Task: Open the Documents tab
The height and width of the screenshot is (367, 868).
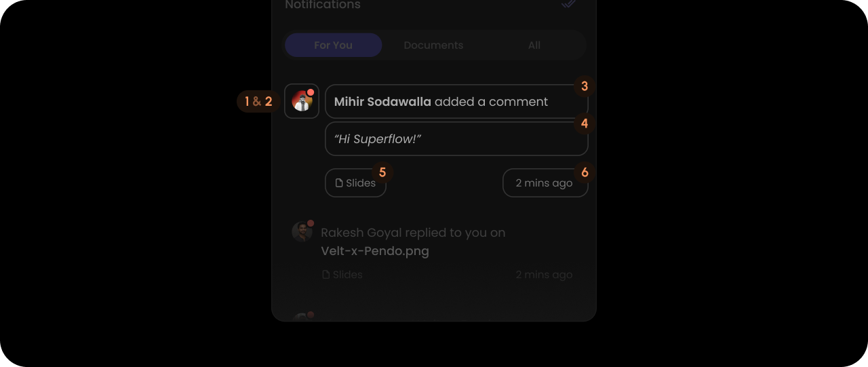Action: [x=433, y=45]
